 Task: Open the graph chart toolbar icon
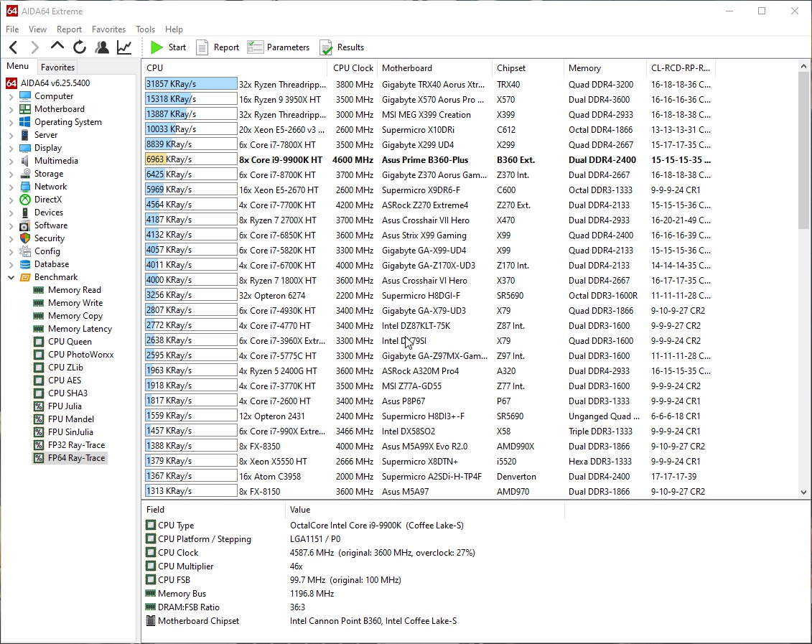point(124,47)
